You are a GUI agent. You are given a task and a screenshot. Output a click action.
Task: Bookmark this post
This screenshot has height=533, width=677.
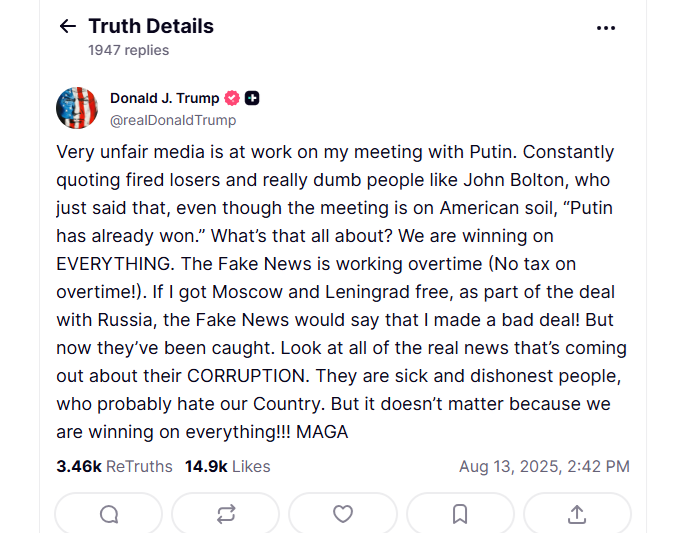[x=460, y=514]
